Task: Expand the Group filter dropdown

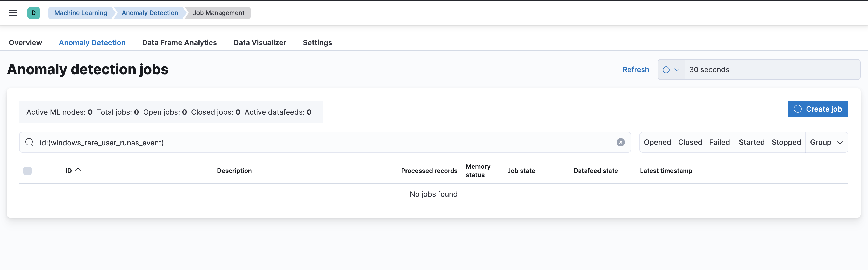Action: pos(826,143)
